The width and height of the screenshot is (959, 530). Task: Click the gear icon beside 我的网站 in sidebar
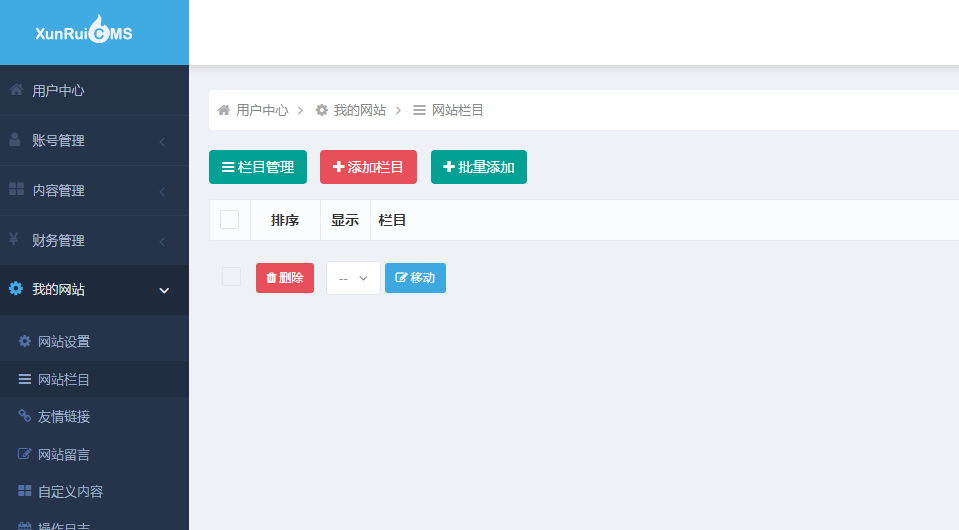[x=16, y=289]
